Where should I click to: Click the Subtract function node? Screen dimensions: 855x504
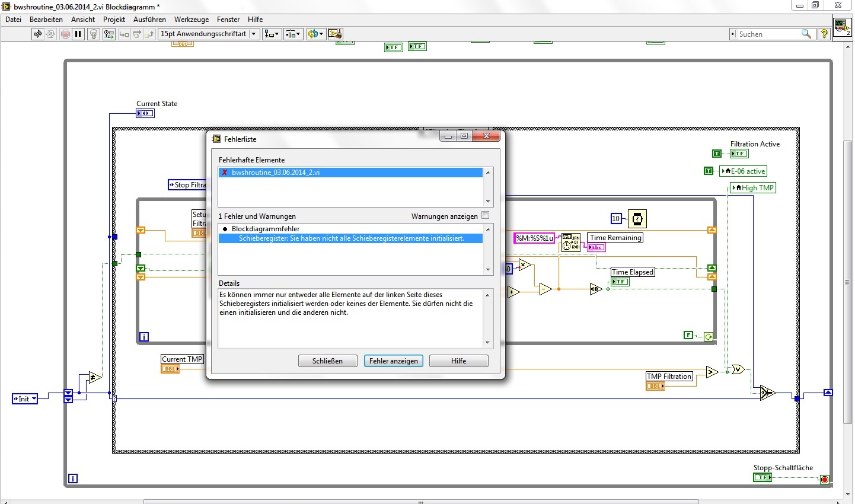click(x=545, y=289)
